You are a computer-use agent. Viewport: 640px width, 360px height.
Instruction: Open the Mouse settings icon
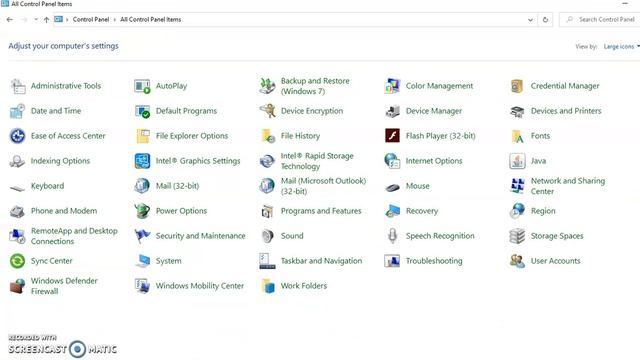[392, 187]
